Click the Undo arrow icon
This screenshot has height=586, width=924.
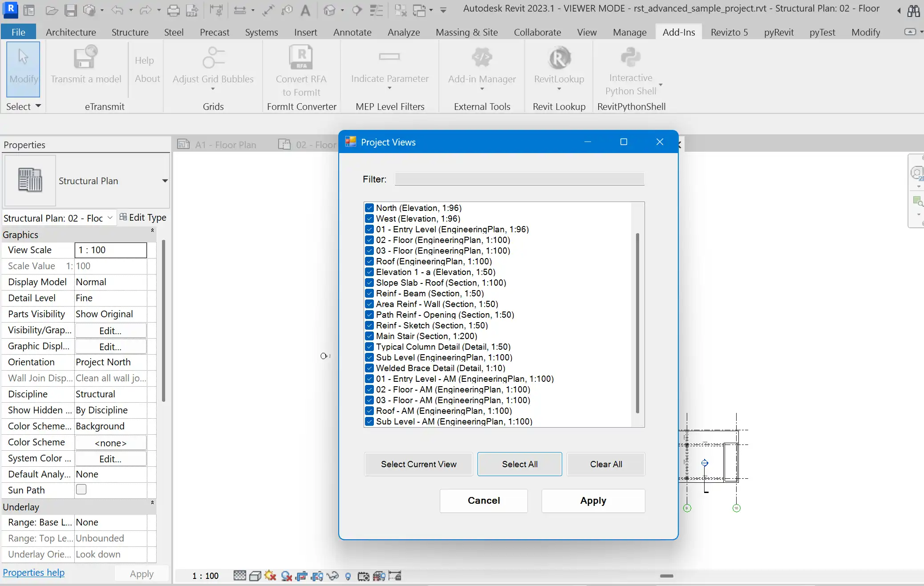tap(117, 10)
